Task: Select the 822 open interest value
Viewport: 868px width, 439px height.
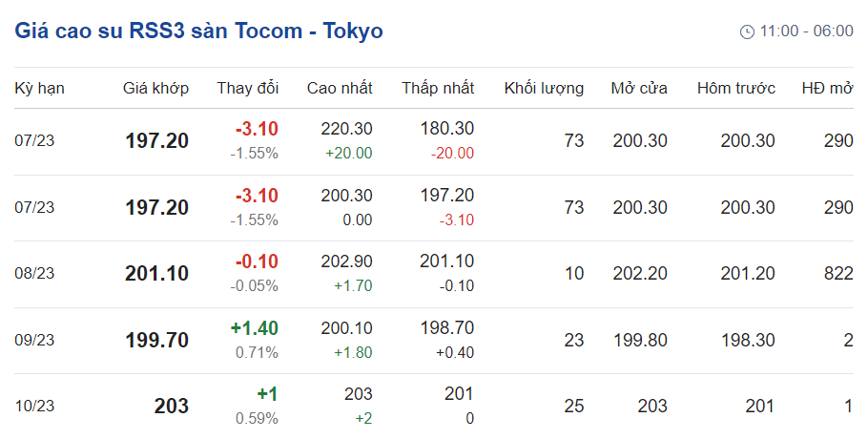Action: 837,274
